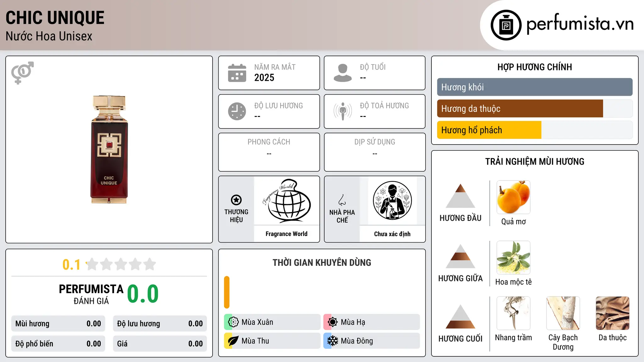Viewport: 644px width, 362px height.
Task: Click the clock icon beside Độ lưu hương
Action: point(237,111)
